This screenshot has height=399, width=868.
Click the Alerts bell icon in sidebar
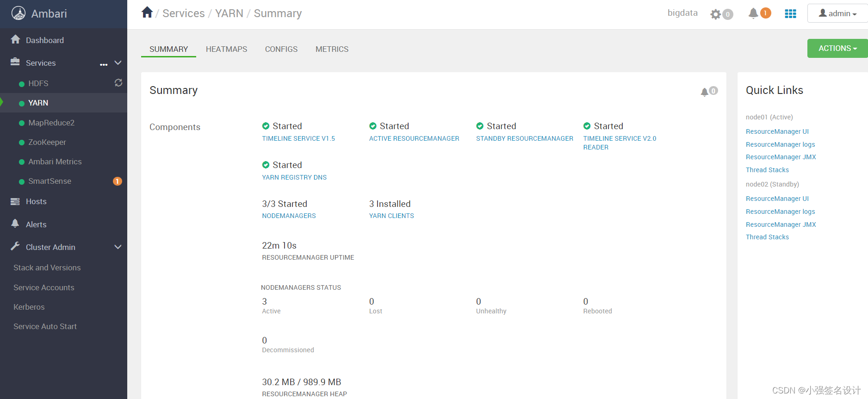(15, 224)
